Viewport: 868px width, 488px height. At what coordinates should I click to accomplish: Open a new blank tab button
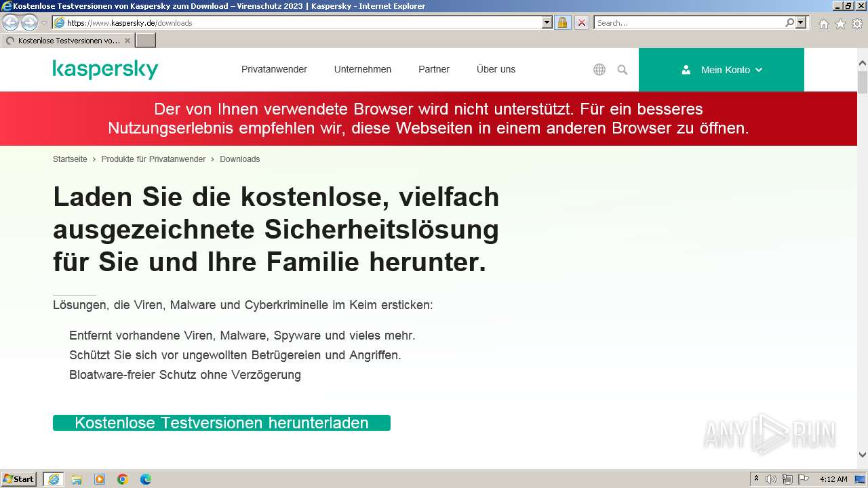click(x=146, y=41)
